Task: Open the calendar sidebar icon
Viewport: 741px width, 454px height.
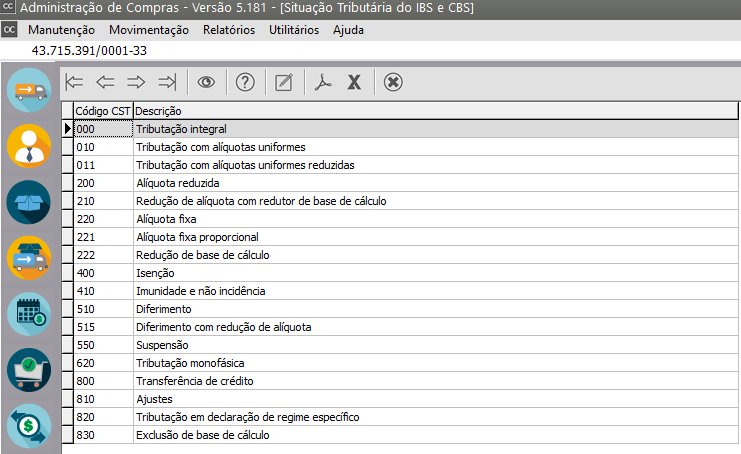Action: pyautogui.click(x=29, y=314)
